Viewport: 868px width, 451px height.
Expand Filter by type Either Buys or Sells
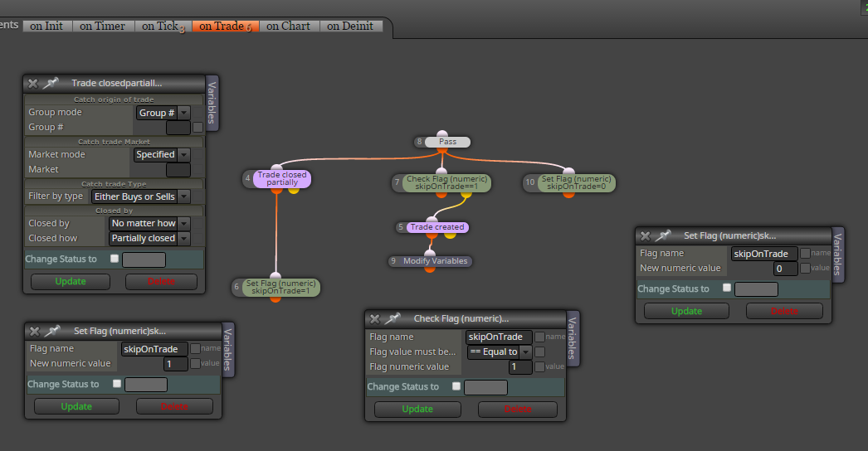(x=140, y=196)
